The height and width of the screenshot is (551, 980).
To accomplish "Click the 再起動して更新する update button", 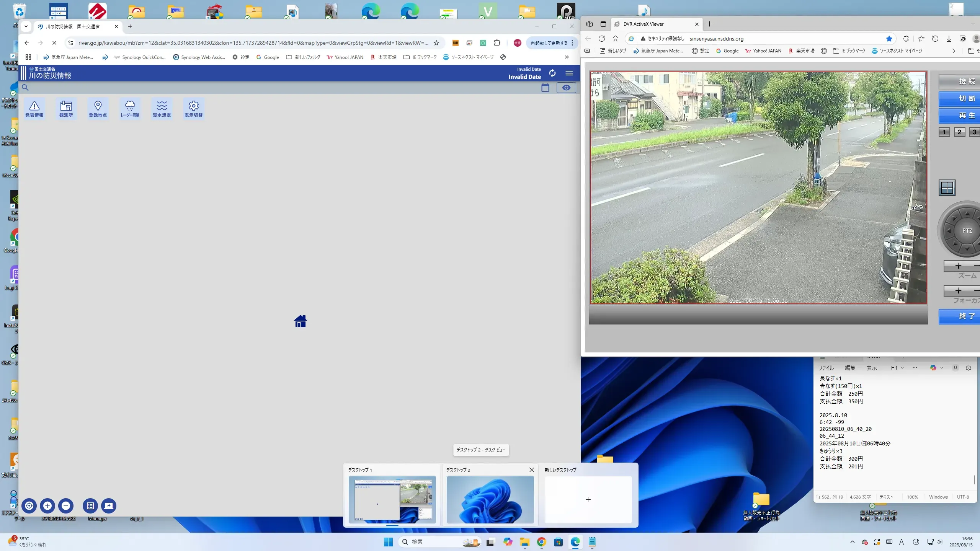I will [x=549, y=43].
